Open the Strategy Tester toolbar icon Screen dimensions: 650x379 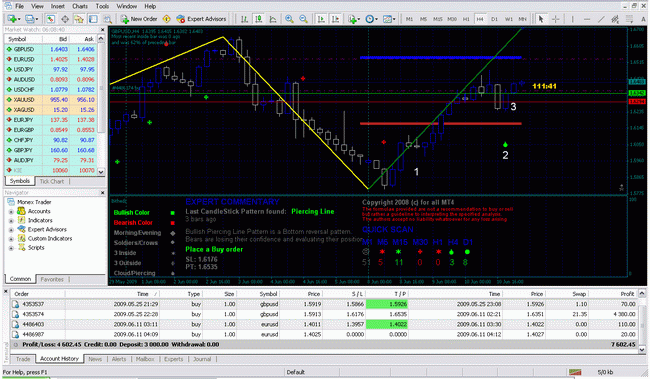108,19
